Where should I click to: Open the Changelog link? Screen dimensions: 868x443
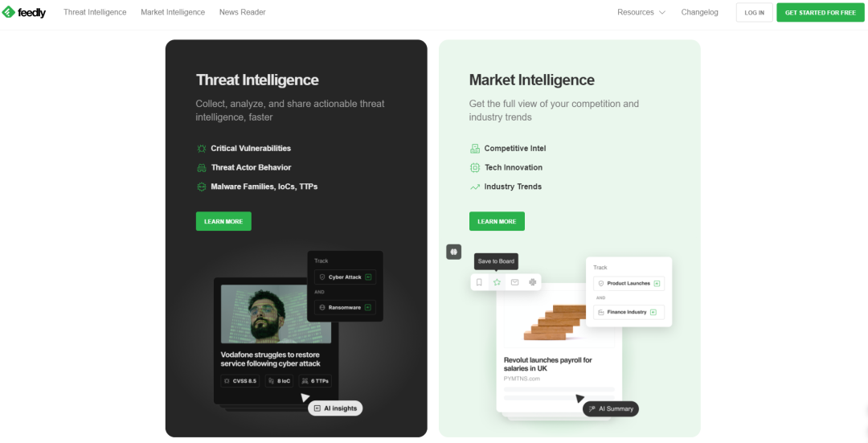700,12
